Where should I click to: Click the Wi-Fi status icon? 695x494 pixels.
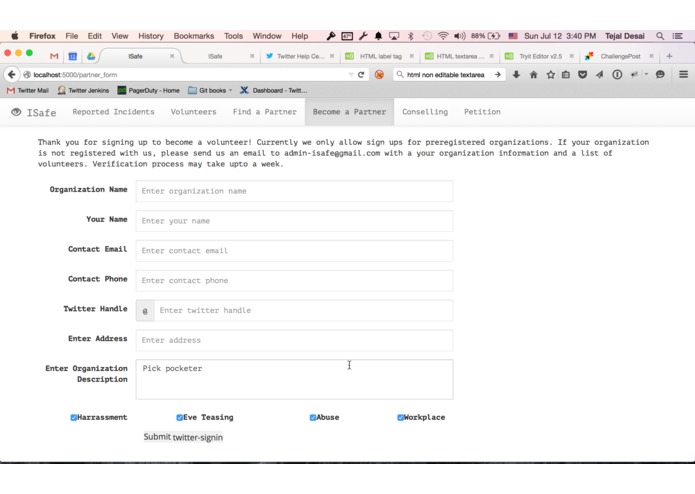(x=443, y=36)
